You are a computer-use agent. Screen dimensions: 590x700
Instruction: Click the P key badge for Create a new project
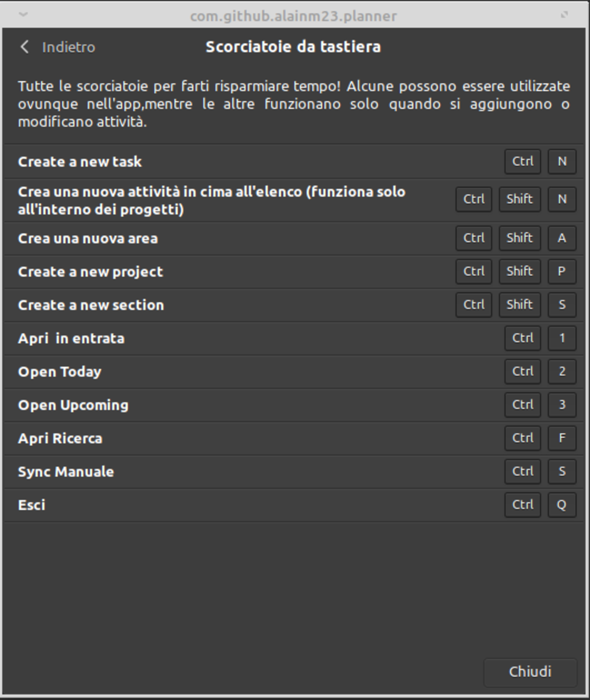point(562,272)
